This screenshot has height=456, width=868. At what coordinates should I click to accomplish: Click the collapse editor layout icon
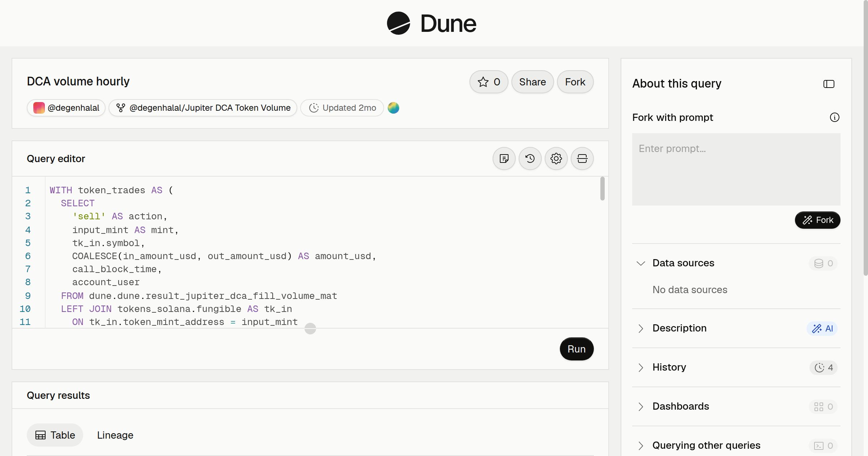[x=582, y=159]
